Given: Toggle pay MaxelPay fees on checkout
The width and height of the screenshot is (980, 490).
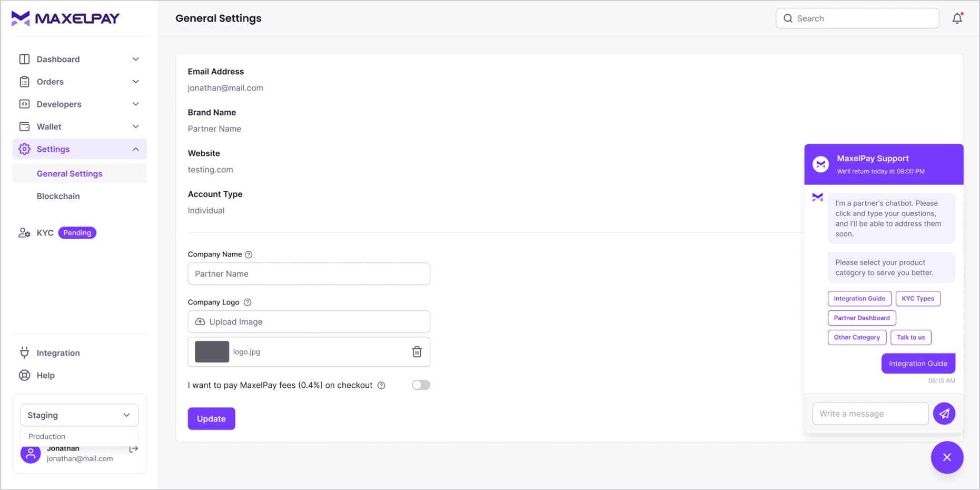Looking at the screenshot, I should click(x=421, y=385).
